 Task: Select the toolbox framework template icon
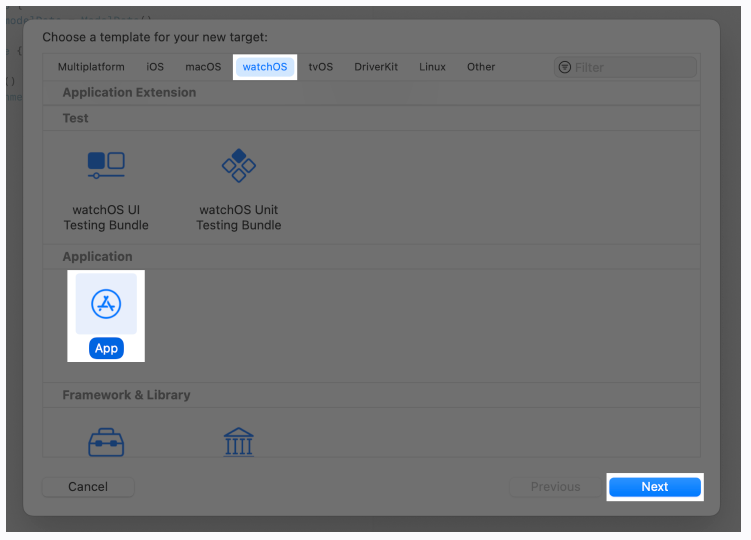coord(106,442)
